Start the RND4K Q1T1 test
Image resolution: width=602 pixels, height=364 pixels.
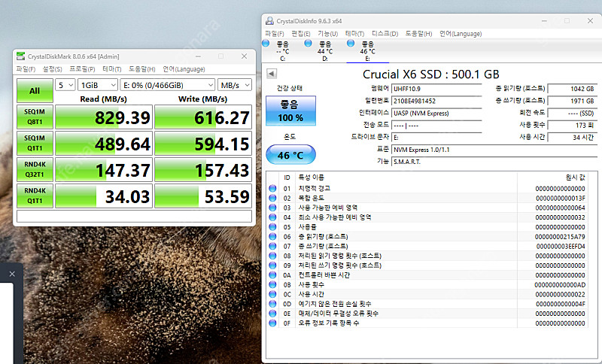click(35, 196)
